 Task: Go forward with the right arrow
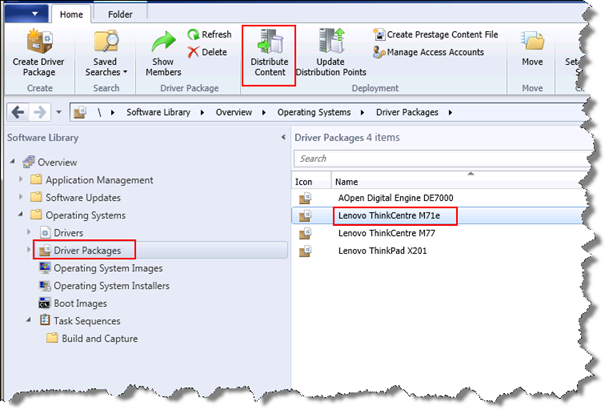pos(40,112)
